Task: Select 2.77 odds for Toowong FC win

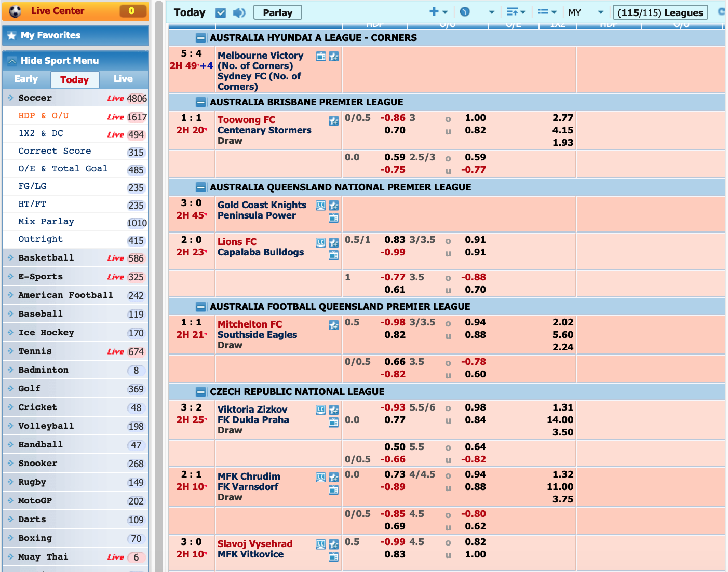Action: point(563,118)
